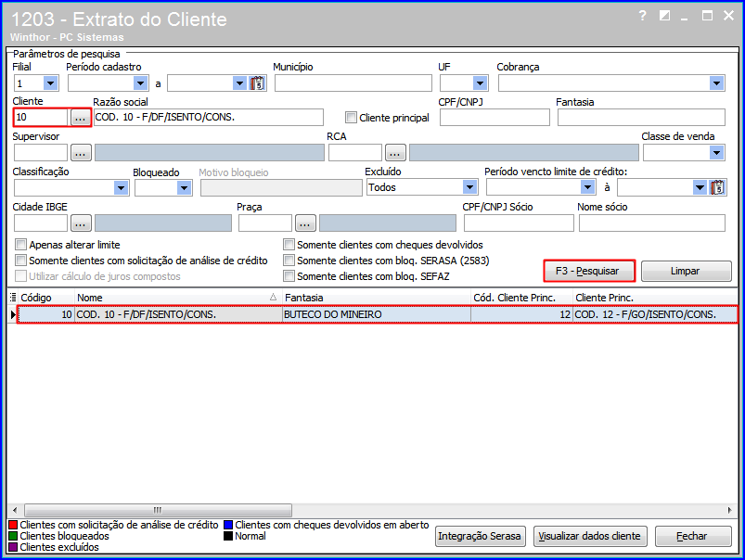The image size is (745, 560).
Task: Click the scroll left arrow
Action: point(15,510)
